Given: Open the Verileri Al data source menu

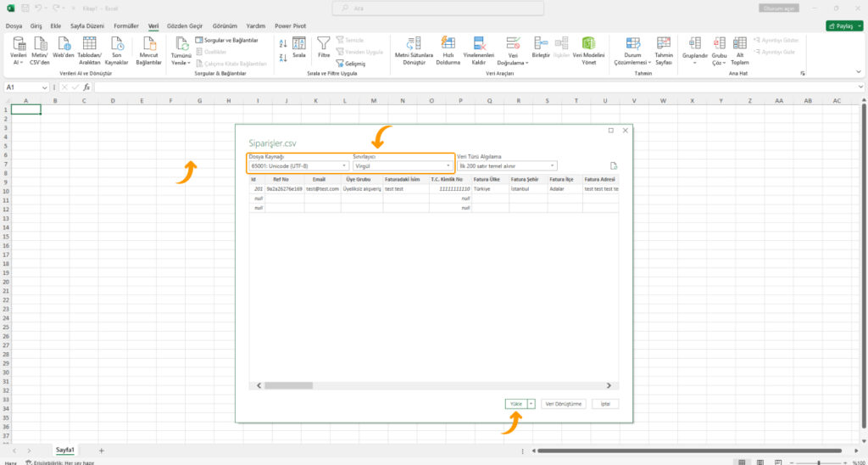Looking at the screenshot, I should pyautogui.click(x=19, y=51).
